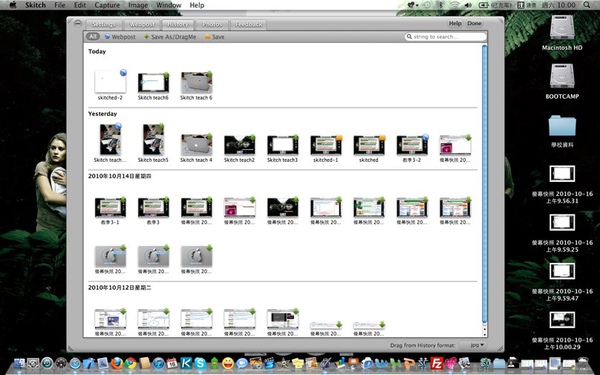Switch to the Feedback tab

(x=248, y=24)
